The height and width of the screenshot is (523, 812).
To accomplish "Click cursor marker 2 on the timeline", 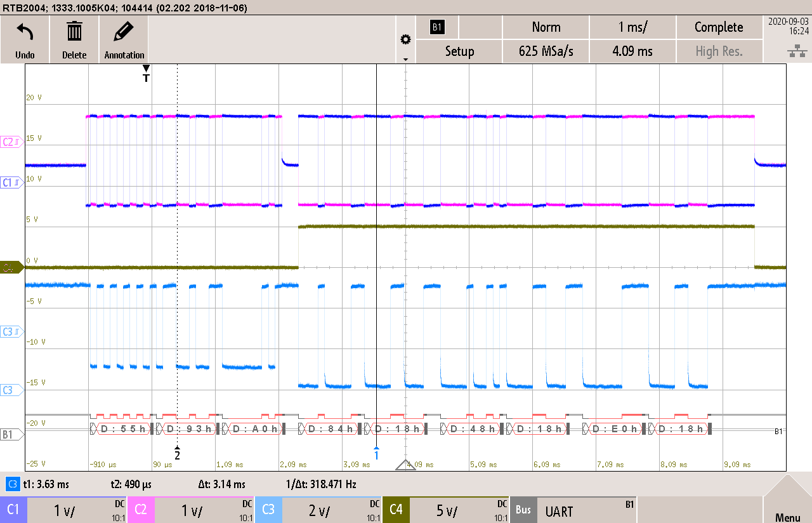I will [x=177, y=454].
